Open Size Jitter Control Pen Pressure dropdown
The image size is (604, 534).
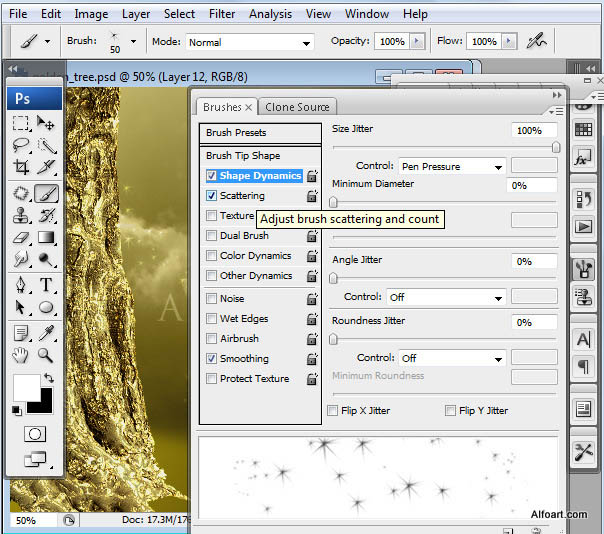[452, 166]
